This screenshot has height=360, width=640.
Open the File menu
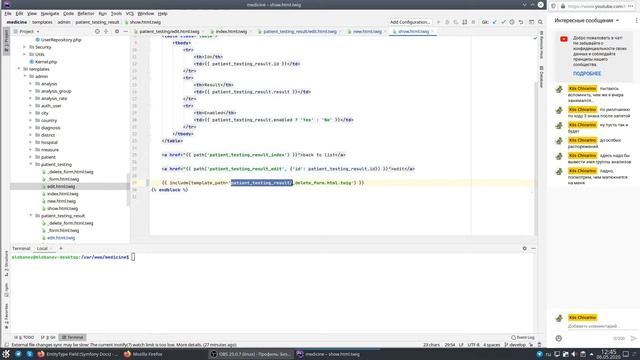pos(8,13)
